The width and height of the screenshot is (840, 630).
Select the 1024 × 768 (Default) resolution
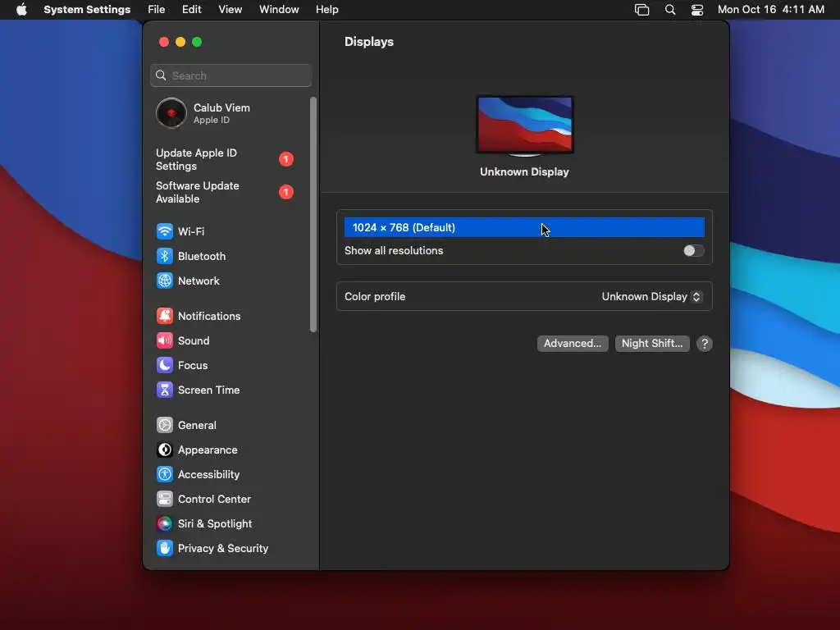(x=524, y=228)
